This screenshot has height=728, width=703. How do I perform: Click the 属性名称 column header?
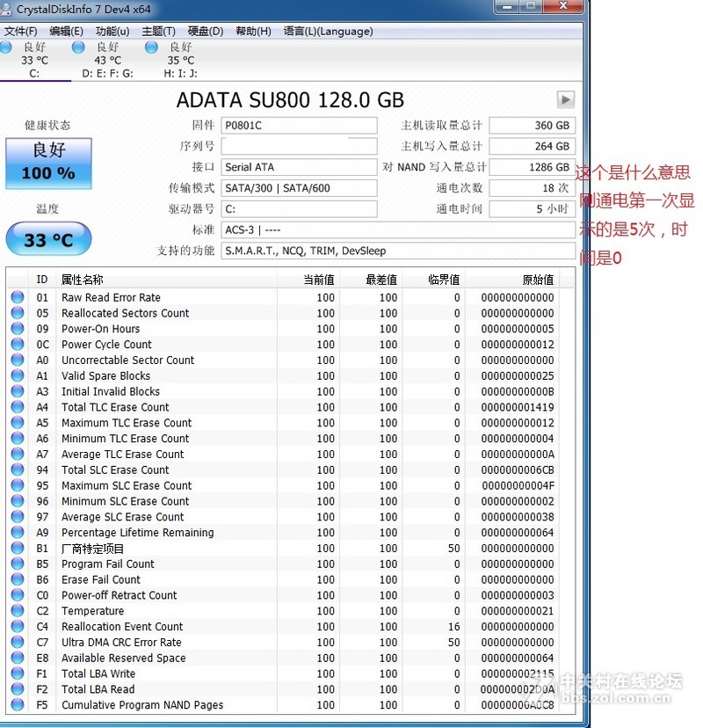[x=166, y=280]
